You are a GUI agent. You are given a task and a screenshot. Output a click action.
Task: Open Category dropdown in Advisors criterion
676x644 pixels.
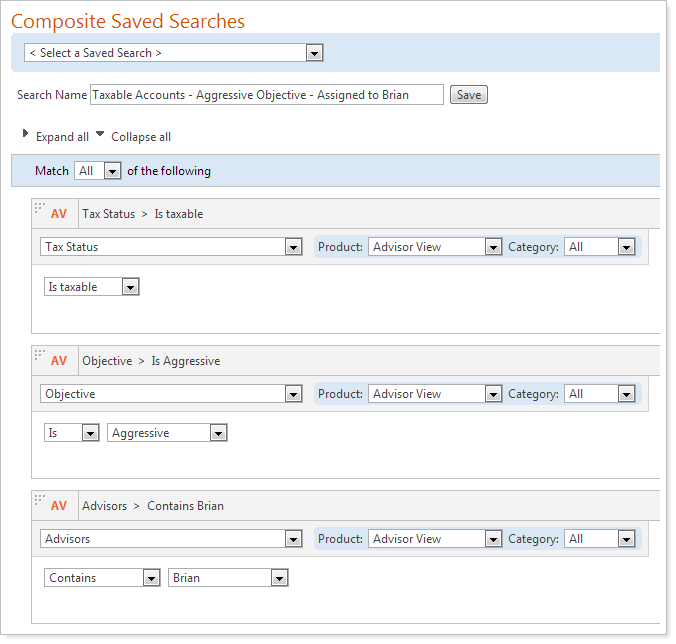[x=600, y=539]
